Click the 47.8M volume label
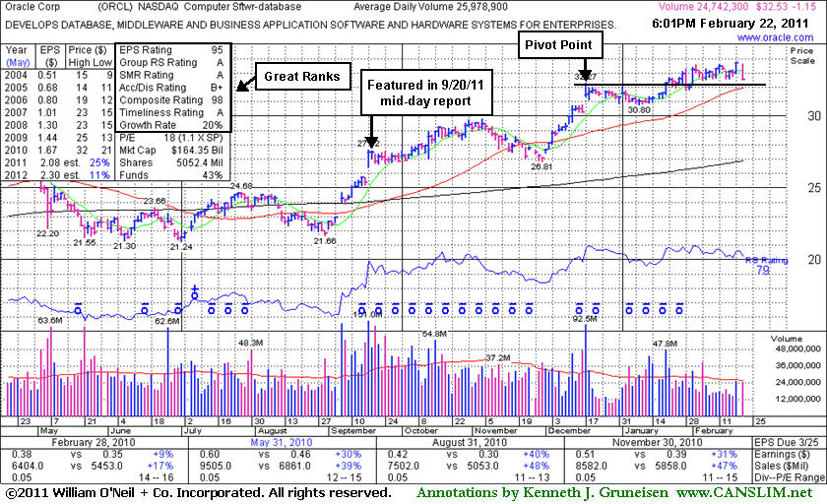Image resolution: width=827 pixels, height=504 pixels. (665, 344)
